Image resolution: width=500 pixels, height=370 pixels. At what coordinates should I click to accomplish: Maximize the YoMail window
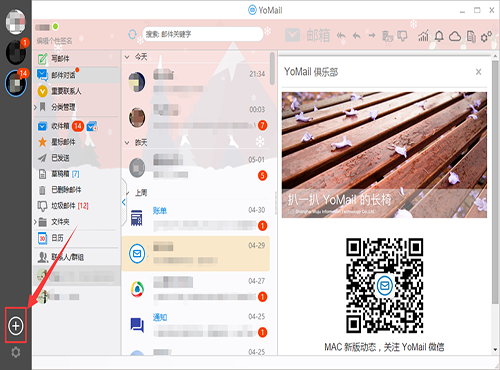[x=477, y=10]
